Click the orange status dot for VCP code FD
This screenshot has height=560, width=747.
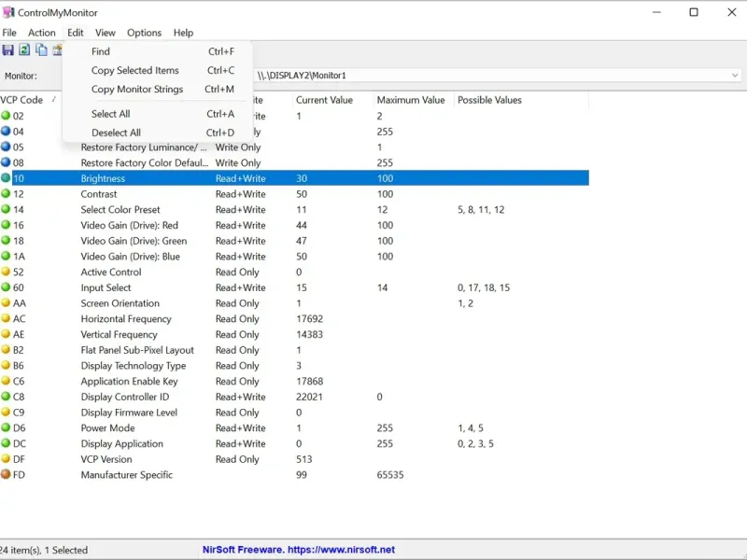click(x=6, y=475)
